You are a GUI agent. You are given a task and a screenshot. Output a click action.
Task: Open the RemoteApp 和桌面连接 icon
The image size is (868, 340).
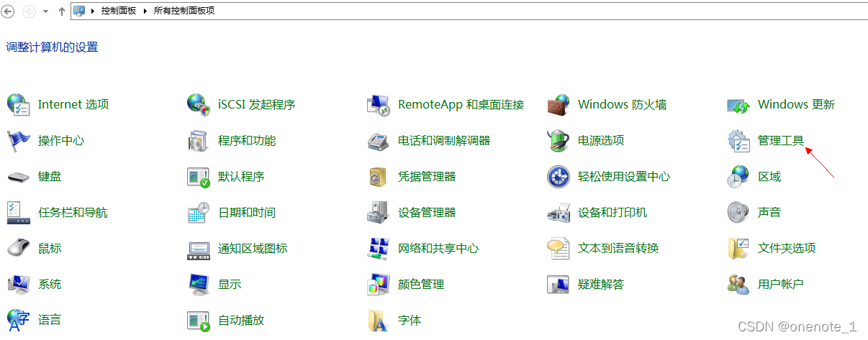coord(379,104)
